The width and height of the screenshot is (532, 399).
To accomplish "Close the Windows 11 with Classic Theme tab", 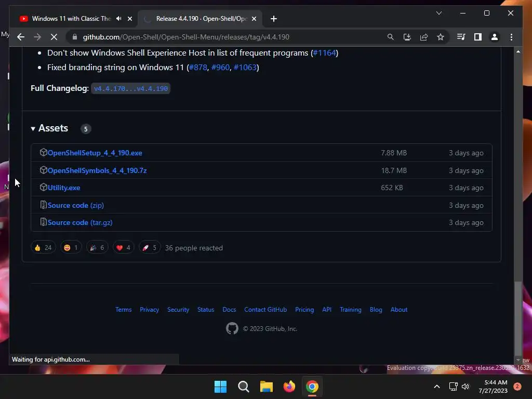I will coord(129,19).
